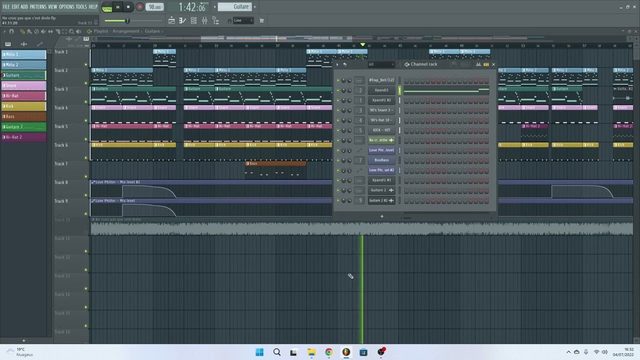Select Bass pattern in picker

(x=24, y=116)
